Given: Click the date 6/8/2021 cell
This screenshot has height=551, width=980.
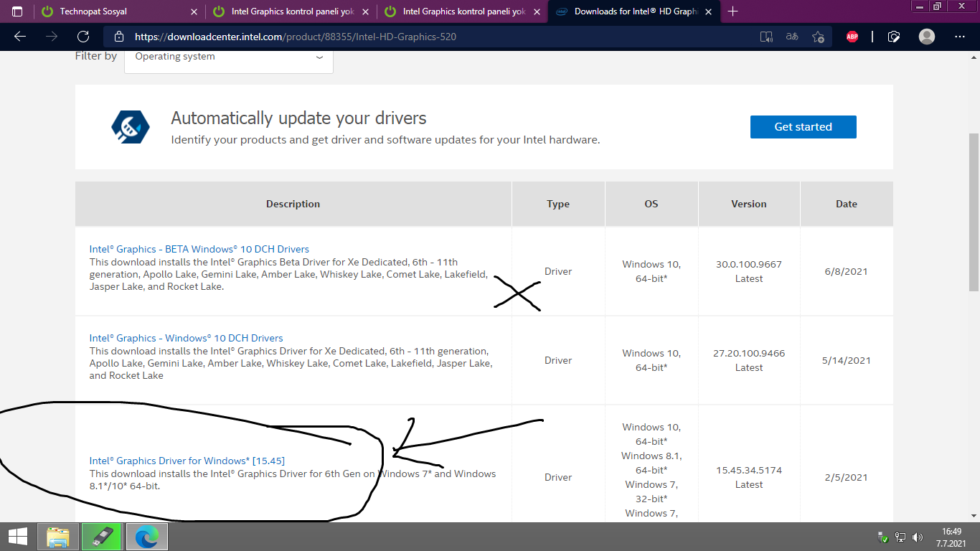Looking at the screenshot, I should pyautogui.click(x=847, y=271).
